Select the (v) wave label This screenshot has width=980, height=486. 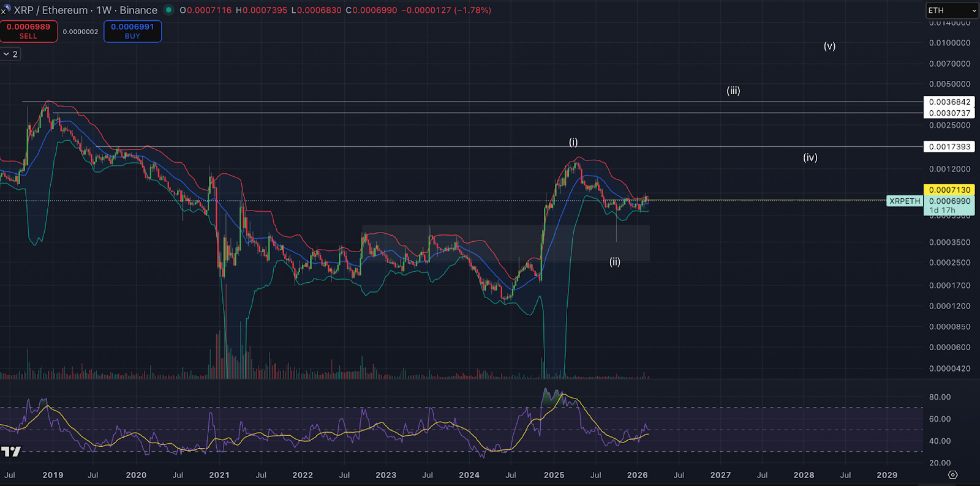(829, 46)
